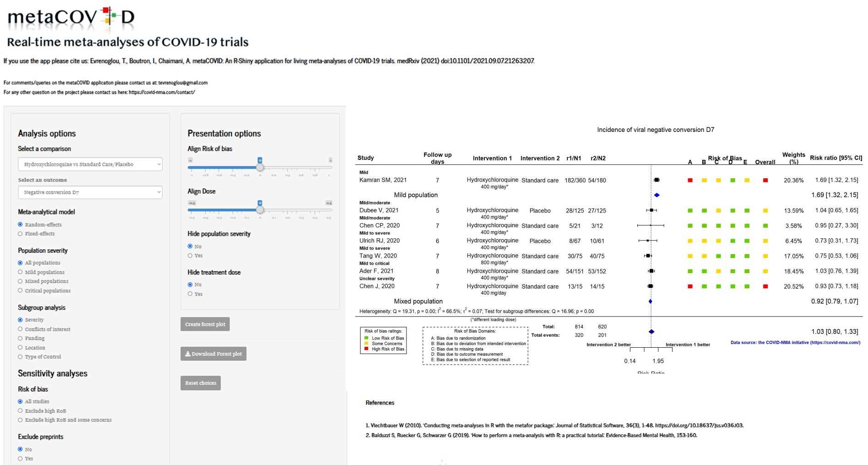Image resolution: width=868 pixels, height=465 pixels.
Task: Select Mixed populations option
Action: [x=20, y=281]
